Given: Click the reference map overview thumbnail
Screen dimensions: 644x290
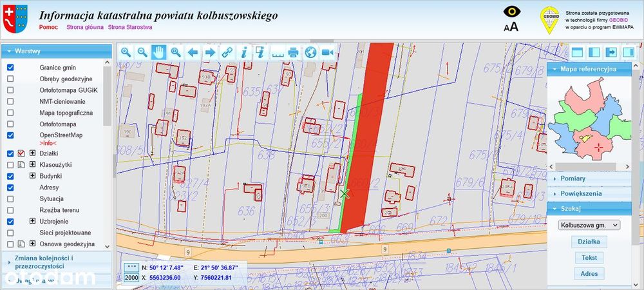Looking at the screenshot, I should pos(589,119).
